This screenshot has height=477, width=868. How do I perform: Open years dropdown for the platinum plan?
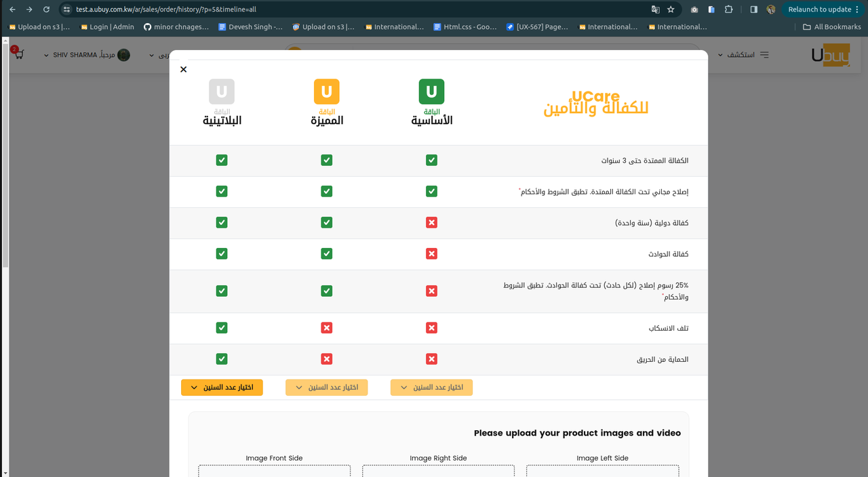pyautogui.click(x=222, y=388)
